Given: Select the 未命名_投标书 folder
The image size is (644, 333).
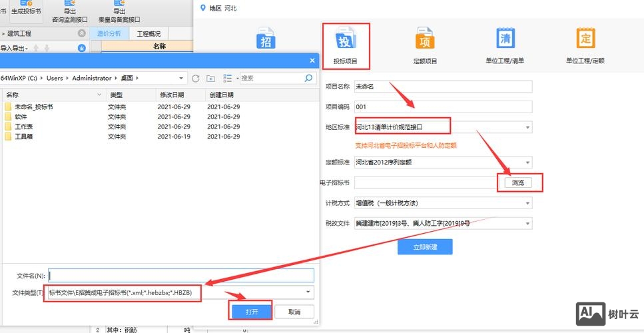Looking at the screenshot, I should 34,107.
